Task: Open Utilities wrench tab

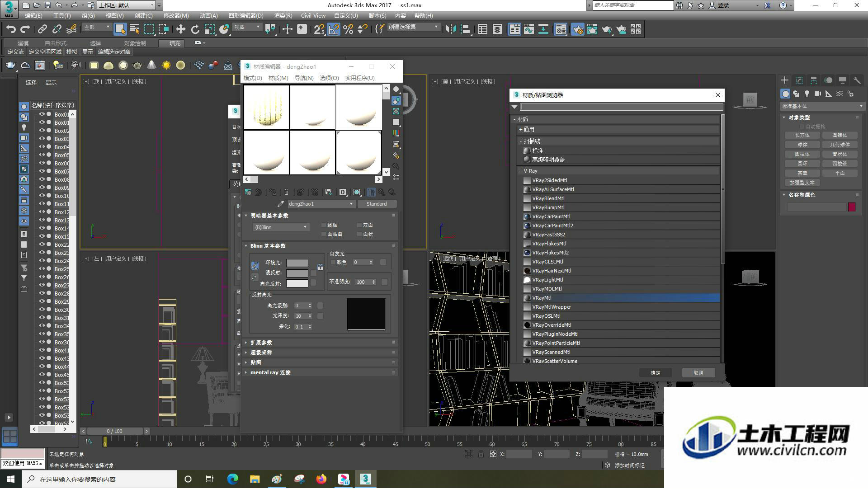Action: point(857,80)
